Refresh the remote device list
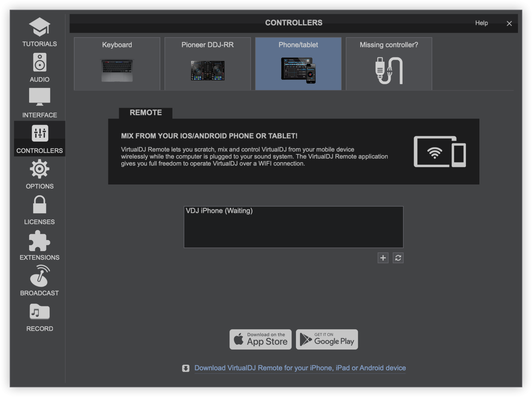The height and width of the screenshot is (397, 532). click(398, 258)
